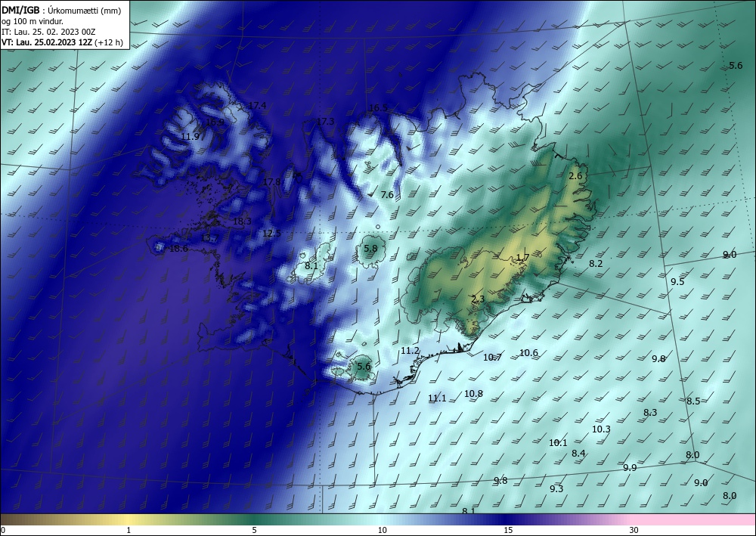The height and width of the screenshot is (536, 756).
Task: Pick the pink end of the color scale
Action: 694,519
